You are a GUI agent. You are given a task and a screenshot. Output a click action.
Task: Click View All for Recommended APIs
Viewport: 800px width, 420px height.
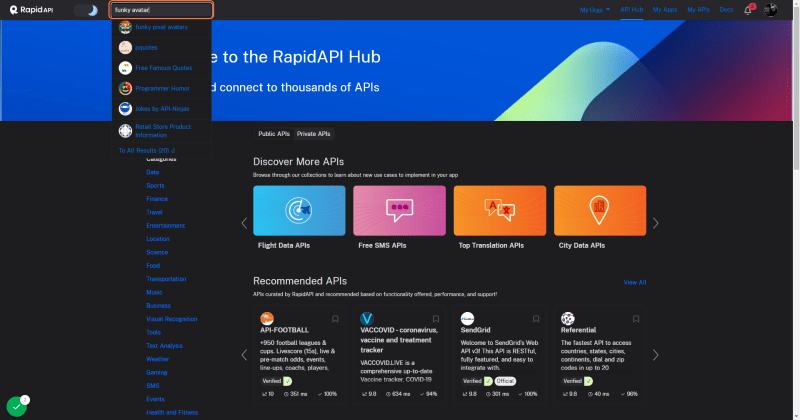635,282
